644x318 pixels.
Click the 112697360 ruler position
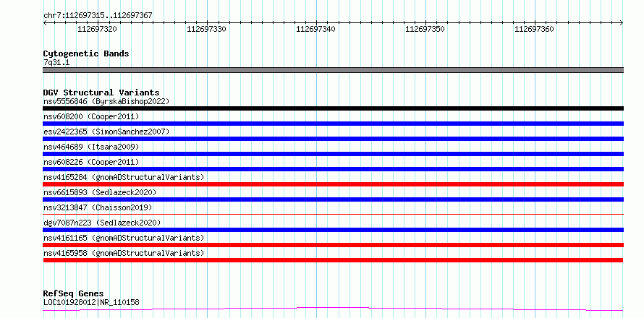(534, 29)
